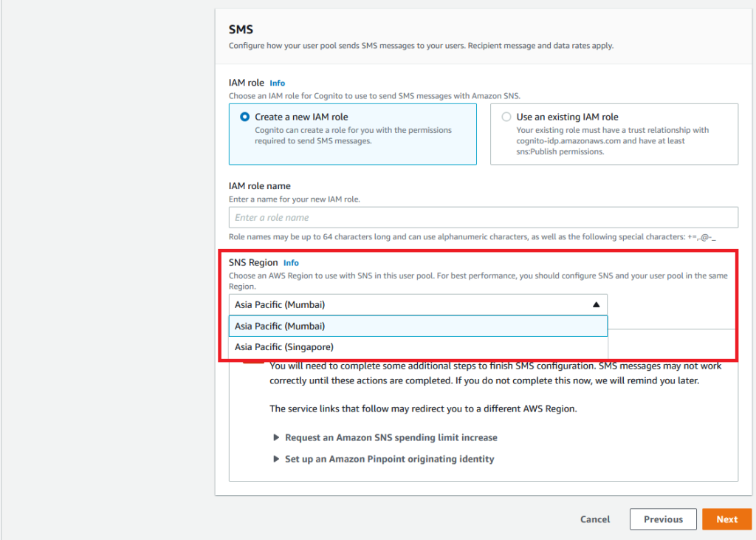This screenshot has height=540, width=756.
Task: Click the upward caret on SNS Region selector
Action: [x=597, y=304]
